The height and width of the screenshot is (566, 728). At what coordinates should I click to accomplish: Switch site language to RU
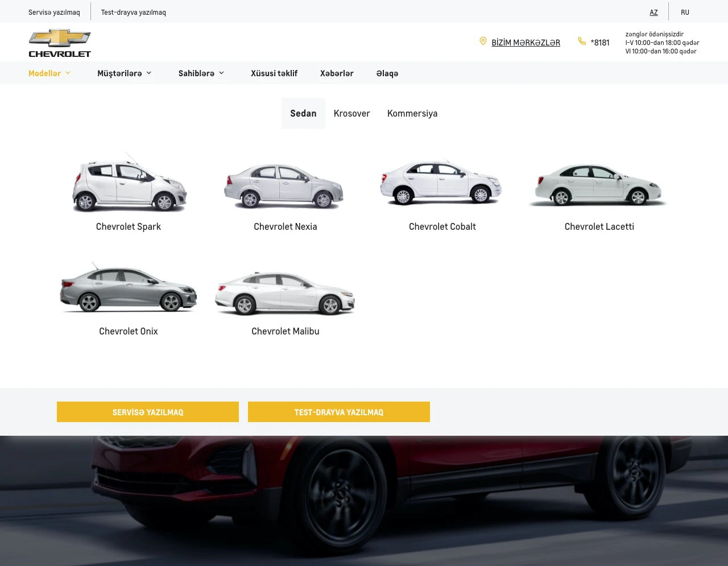(x=685, y=12)
